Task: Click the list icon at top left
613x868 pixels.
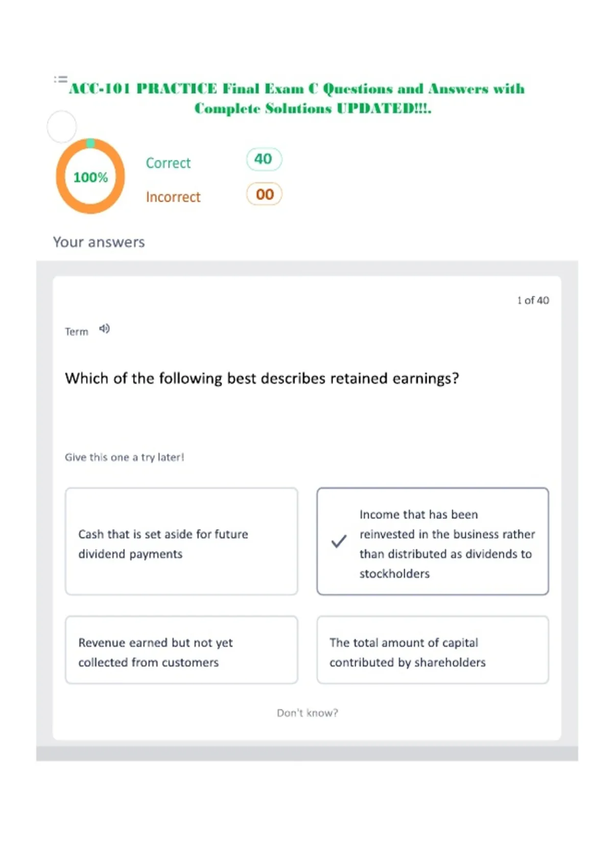Action: click(x=60, y=79)
